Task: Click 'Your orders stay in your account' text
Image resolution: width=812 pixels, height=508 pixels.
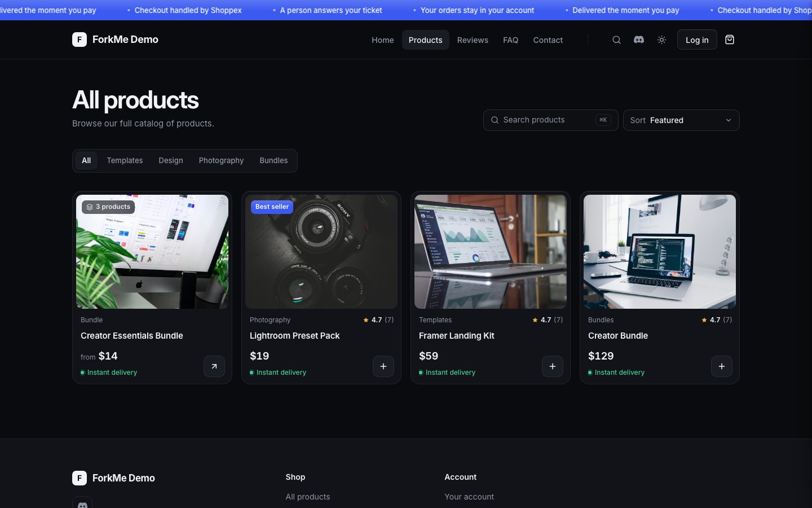Action: coord(477,10)
